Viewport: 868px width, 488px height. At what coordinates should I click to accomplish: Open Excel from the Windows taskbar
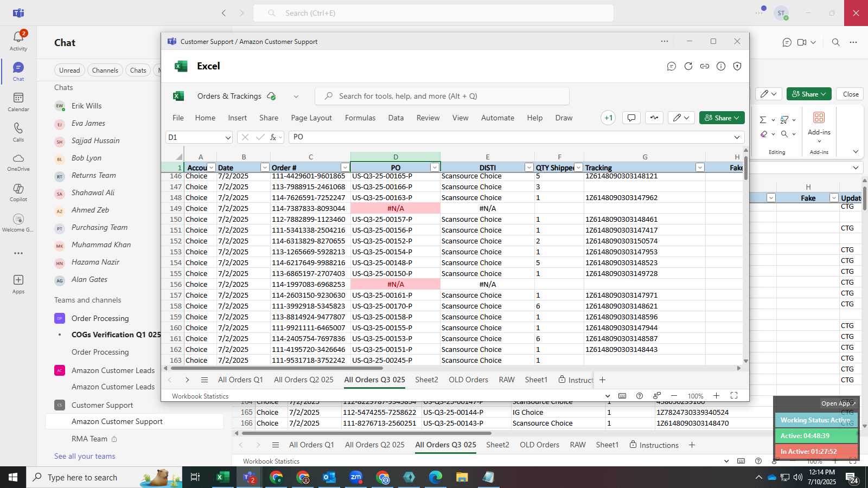(222, 477)
